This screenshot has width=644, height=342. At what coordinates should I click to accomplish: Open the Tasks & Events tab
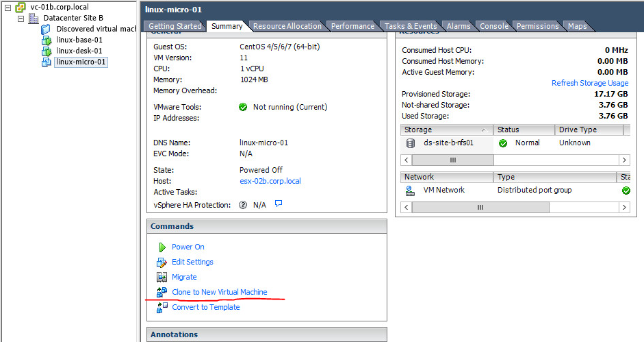coord(411,26)
